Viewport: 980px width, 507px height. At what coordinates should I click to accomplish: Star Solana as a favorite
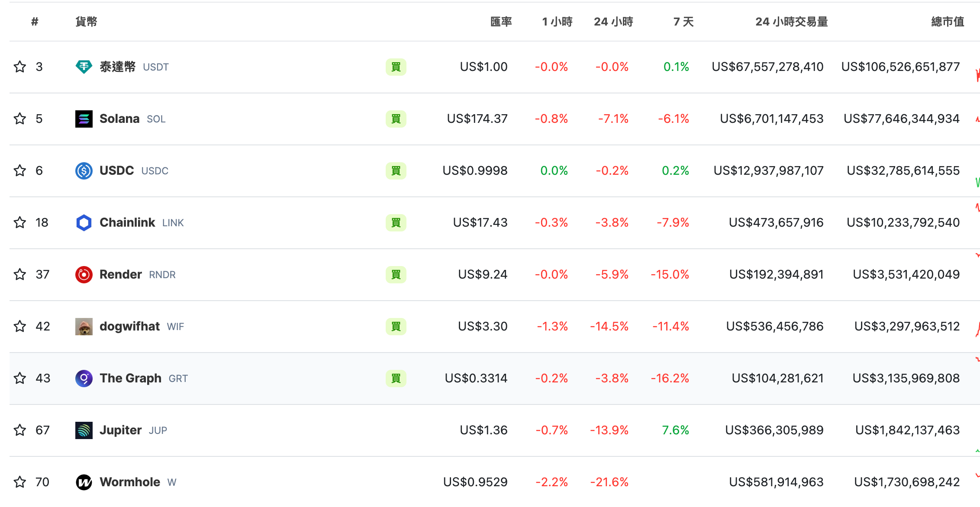20,119
